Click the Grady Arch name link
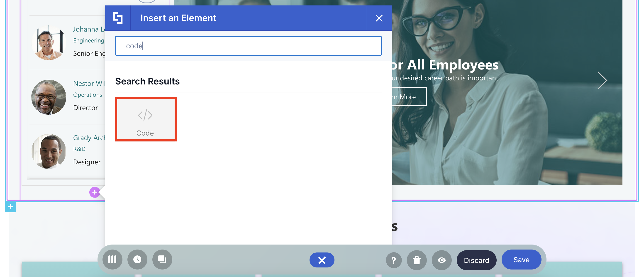This screenshot has height=277, width=644. coord(89,138)
